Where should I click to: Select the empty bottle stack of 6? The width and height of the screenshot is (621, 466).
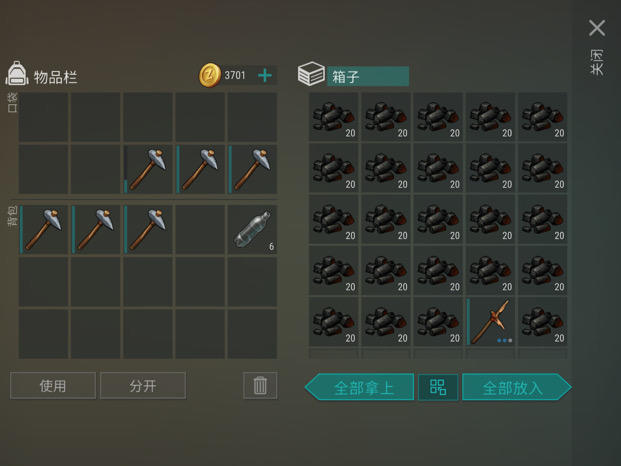[x=252, y=230]
